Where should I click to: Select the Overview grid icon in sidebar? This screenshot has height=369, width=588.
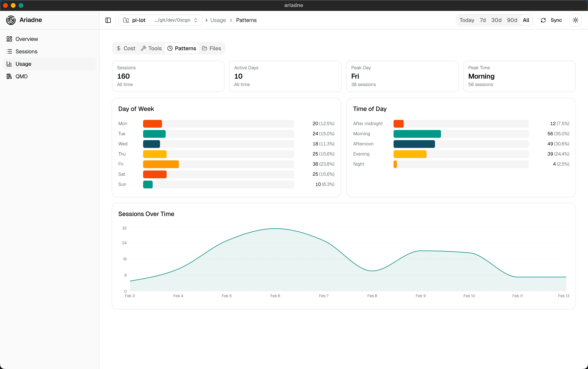9,39
